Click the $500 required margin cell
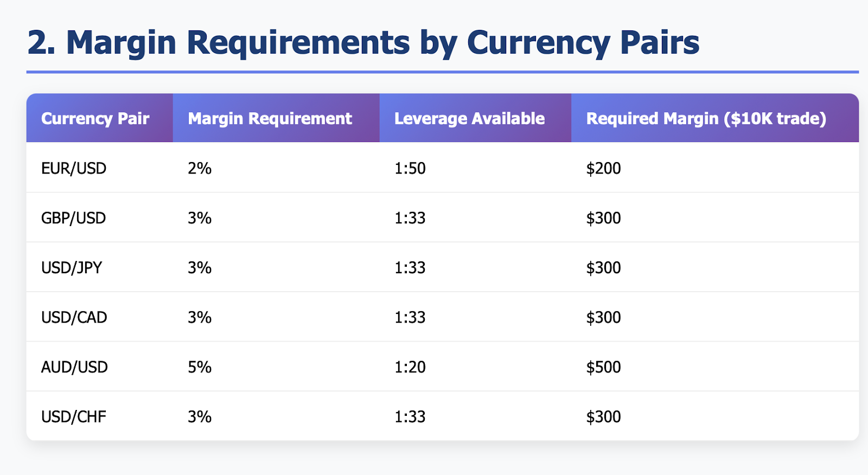 coord(604,367)
